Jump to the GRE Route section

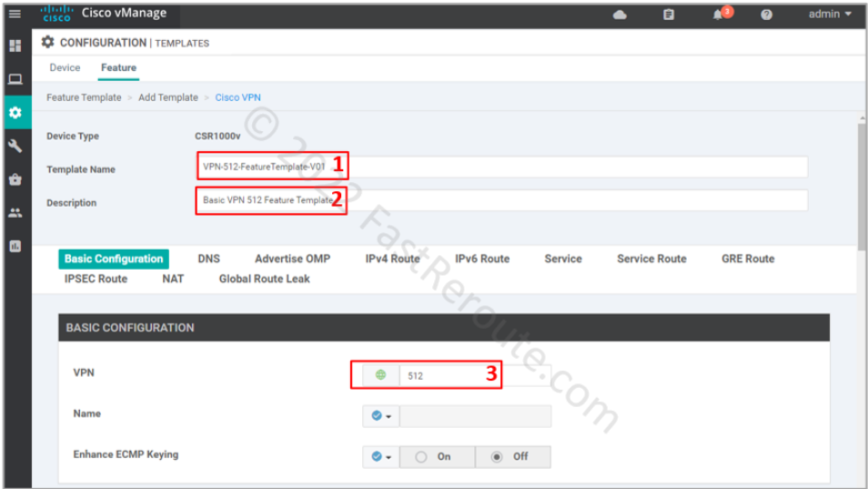pos(748,259)
